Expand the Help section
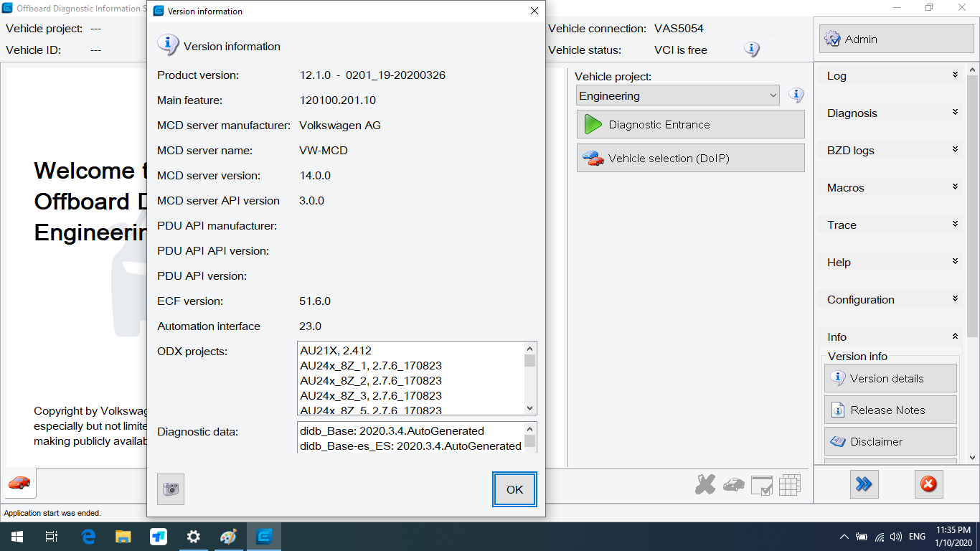The image size is (980, 551). 892,262
